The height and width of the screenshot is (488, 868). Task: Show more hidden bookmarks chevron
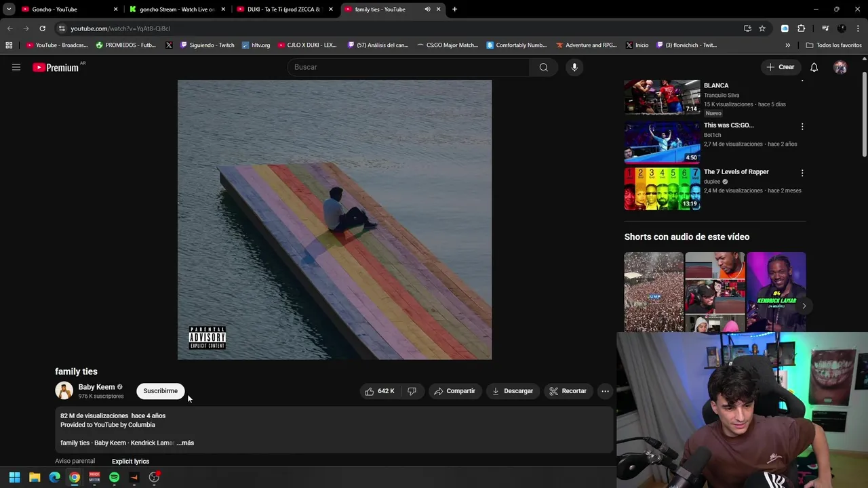point(787,45)
